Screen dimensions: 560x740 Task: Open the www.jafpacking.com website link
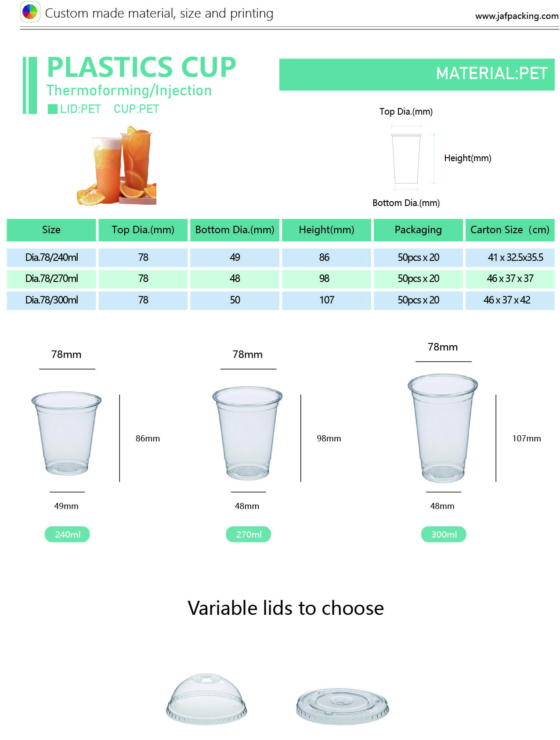coord(517,16)
